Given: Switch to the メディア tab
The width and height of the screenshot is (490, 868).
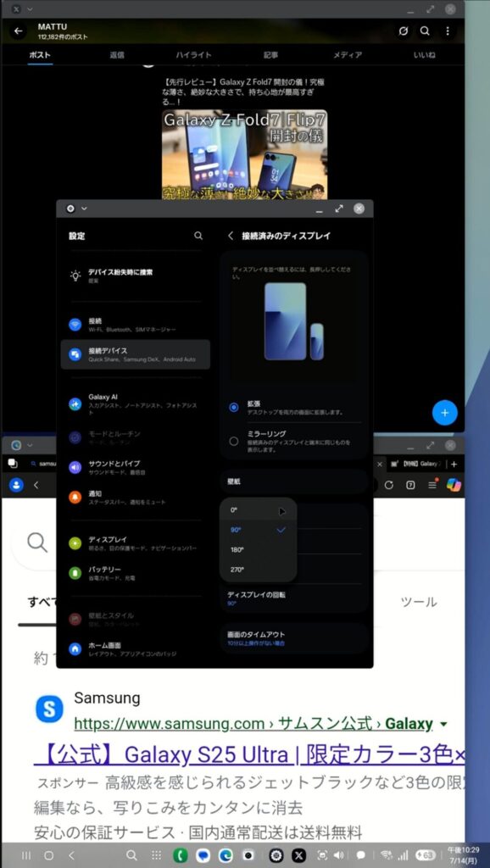Looking at the screenshot, I should [x=347, y=55].
